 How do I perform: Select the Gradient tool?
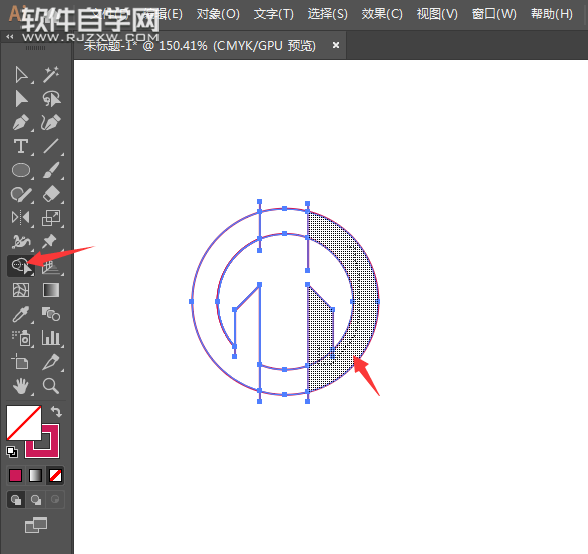pos(51,290)
